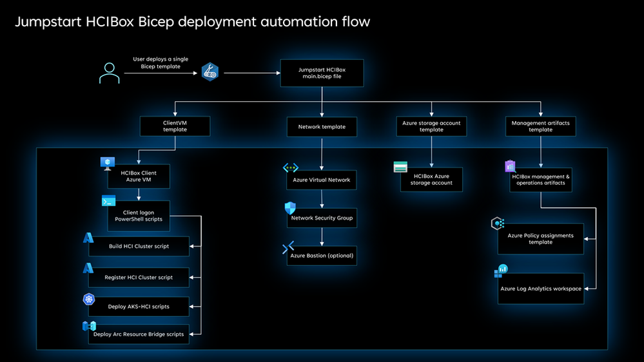Select the Deploy Arc Resource Bridge scripts box
This screenshot has width=644, height=362.
click(x=139, y=334)
